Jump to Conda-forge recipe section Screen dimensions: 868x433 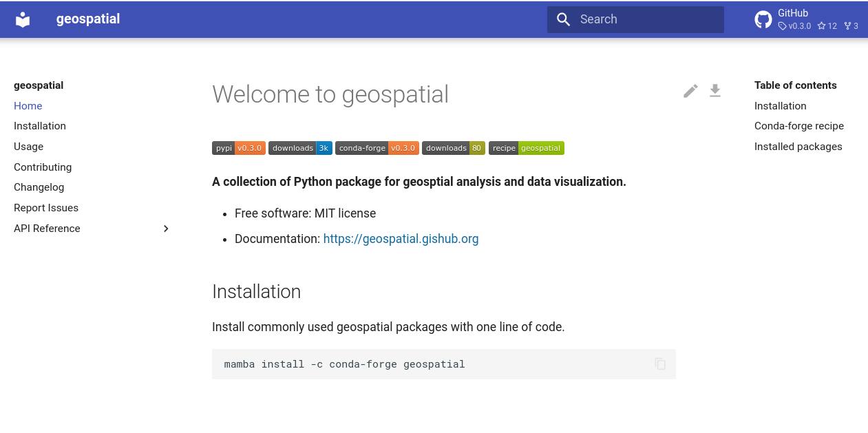click(799, 126)
